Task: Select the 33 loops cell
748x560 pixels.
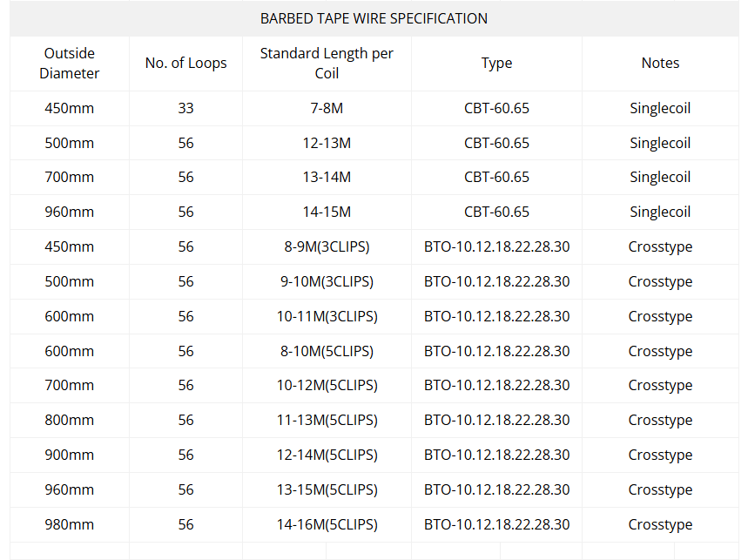Action: point(185,108)
